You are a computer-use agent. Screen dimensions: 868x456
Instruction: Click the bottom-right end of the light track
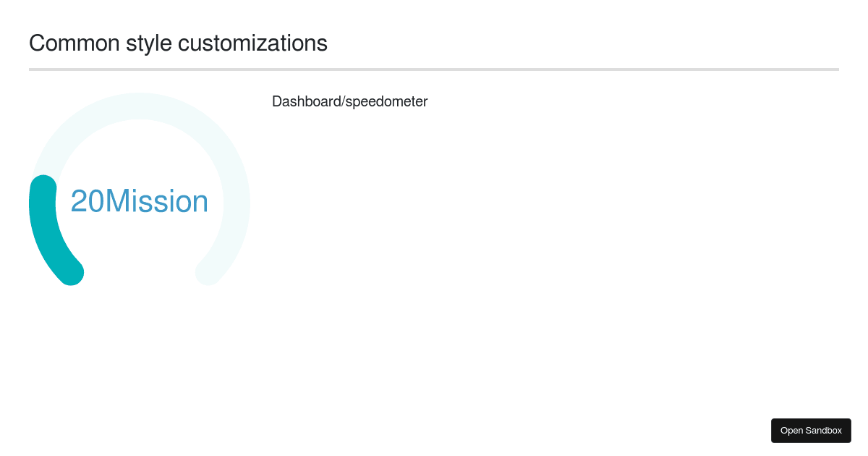point(208,272)
